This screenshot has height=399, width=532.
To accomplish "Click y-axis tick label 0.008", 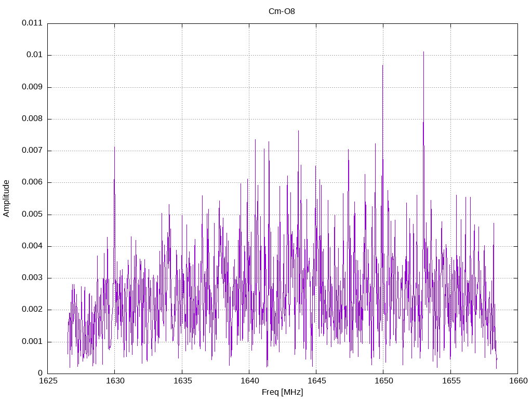I will (x=32, y=119).
